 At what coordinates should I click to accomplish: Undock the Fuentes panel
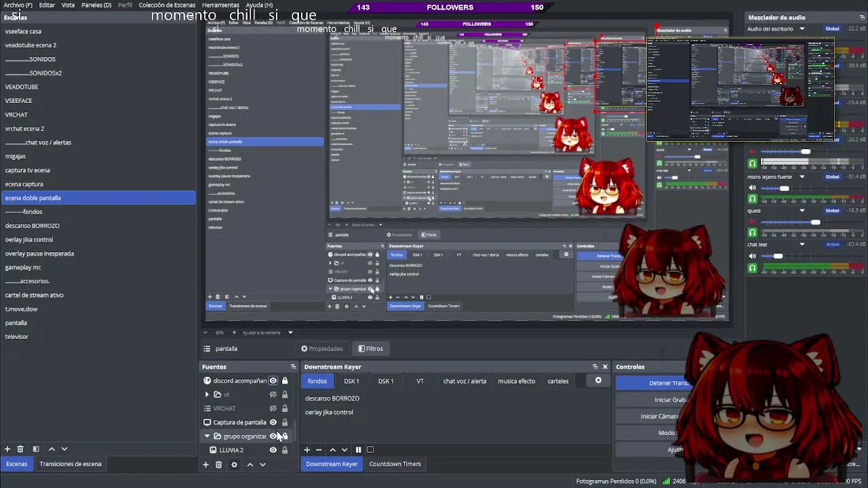(293, 367)
